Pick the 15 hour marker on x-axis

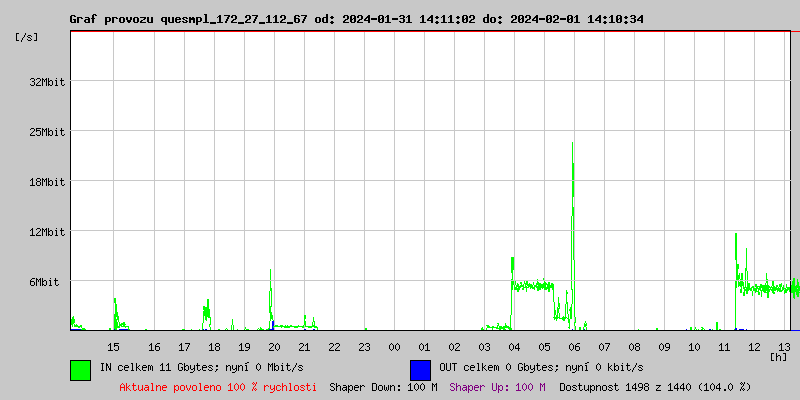(x=114, y=346)
